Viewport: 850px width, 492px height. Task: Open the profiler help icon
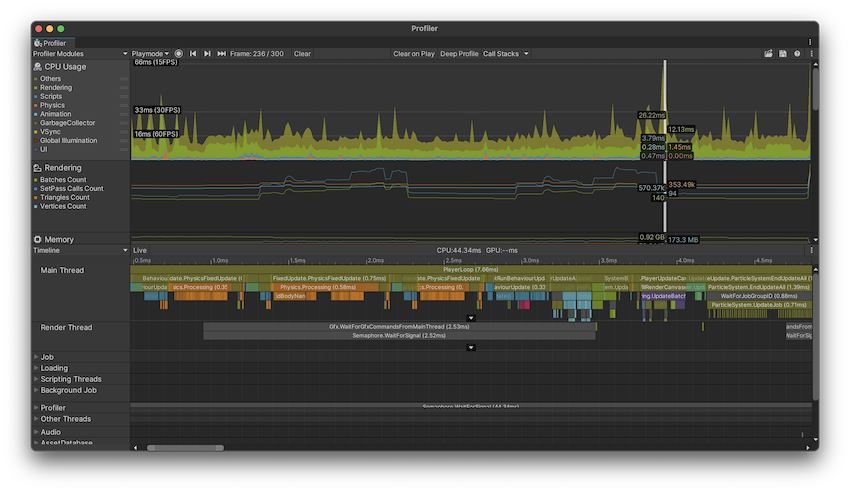797,54
